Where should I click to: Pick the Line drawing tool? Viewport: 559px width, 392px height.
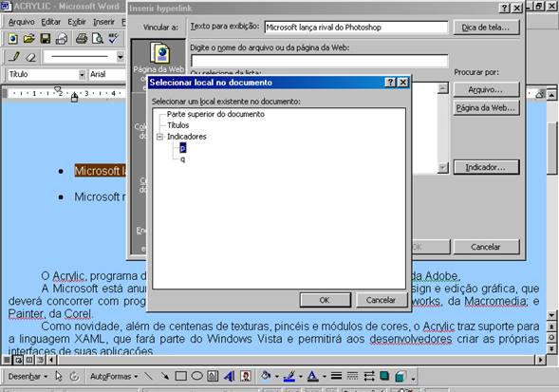[148, 376]
